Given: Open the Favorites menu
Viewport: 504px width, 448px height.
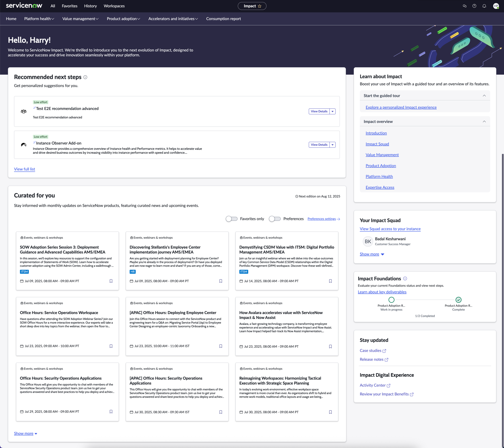Looking at the screenshot, I should (x=70, y=6).
